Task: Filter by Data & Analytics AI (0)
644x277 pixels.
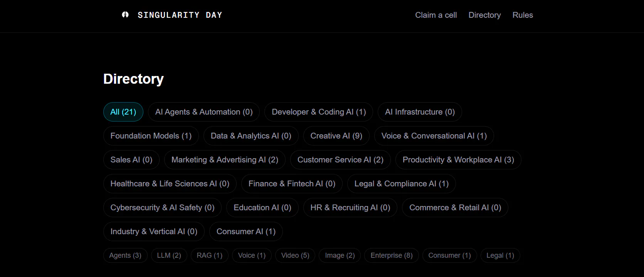Action: click(251, 136)
